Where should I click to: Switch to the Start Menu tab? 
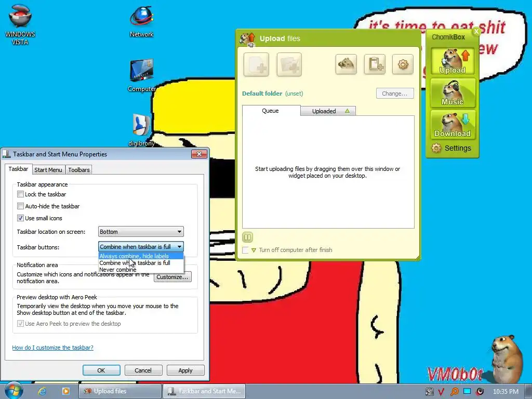48,170
